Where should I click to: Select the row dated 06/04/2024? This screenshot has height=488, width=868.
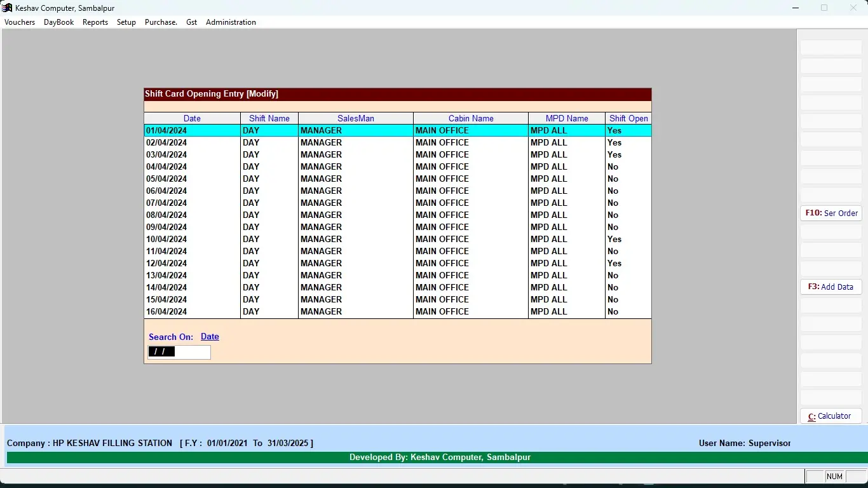(398, 191)
